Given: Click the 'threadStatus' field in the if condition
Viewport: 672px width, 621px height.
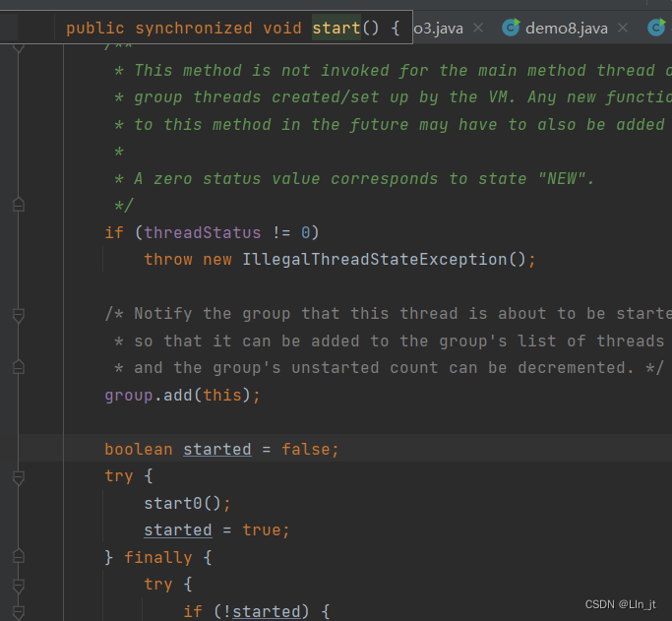Looking at the screenshot, I should click(203, 232).
